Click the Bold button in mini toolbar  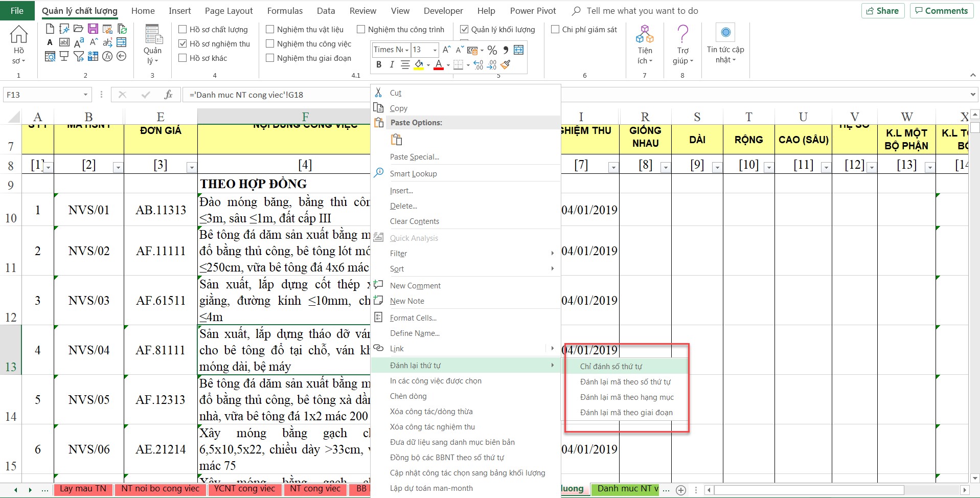point(379,64)
